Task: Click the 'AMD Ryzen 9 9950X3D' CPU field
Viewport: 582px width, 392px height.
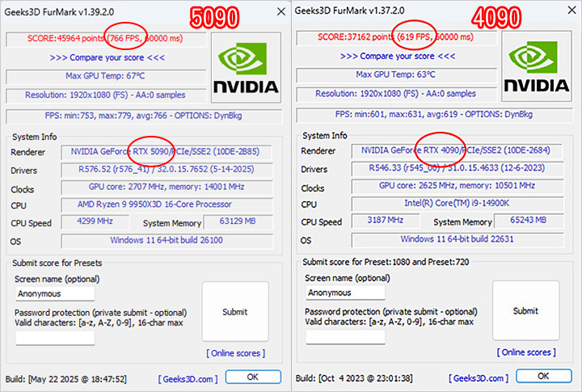Action: click(167, 204)
